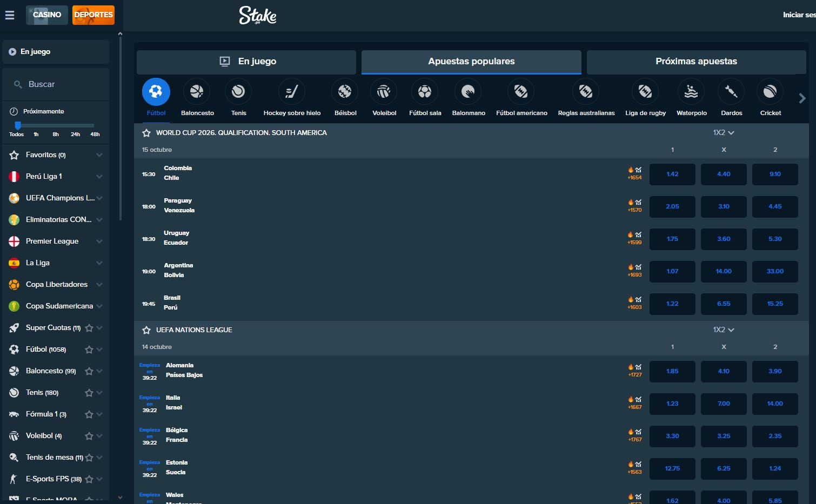The image size is (816, 504).
Task: Open the En juego tab
Action: pyautogui.click(x=246, y=62)
